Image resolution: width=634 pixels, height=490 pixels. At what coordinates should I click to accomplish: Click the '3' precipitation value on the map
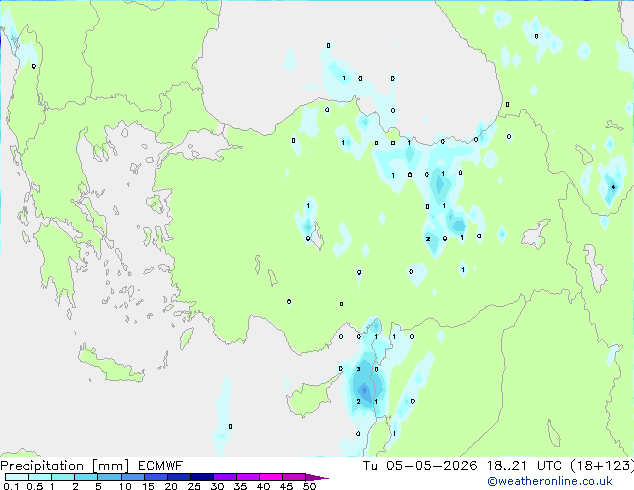click(x=358, y=369)
